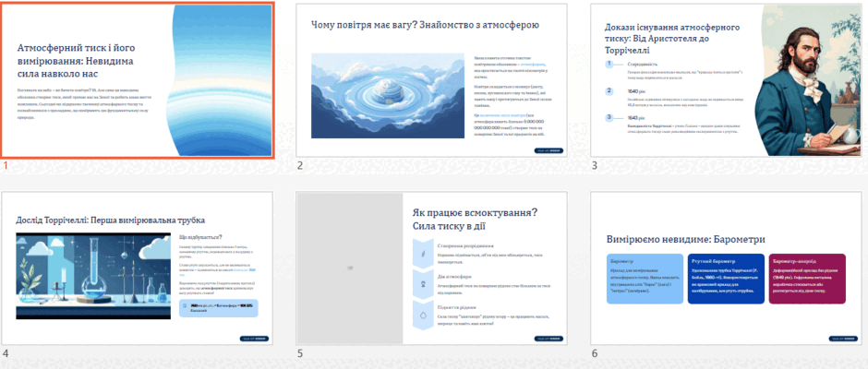Click the droplet icon on slide 5
This screenshot has width=868, height=369.
coord(423,315)
